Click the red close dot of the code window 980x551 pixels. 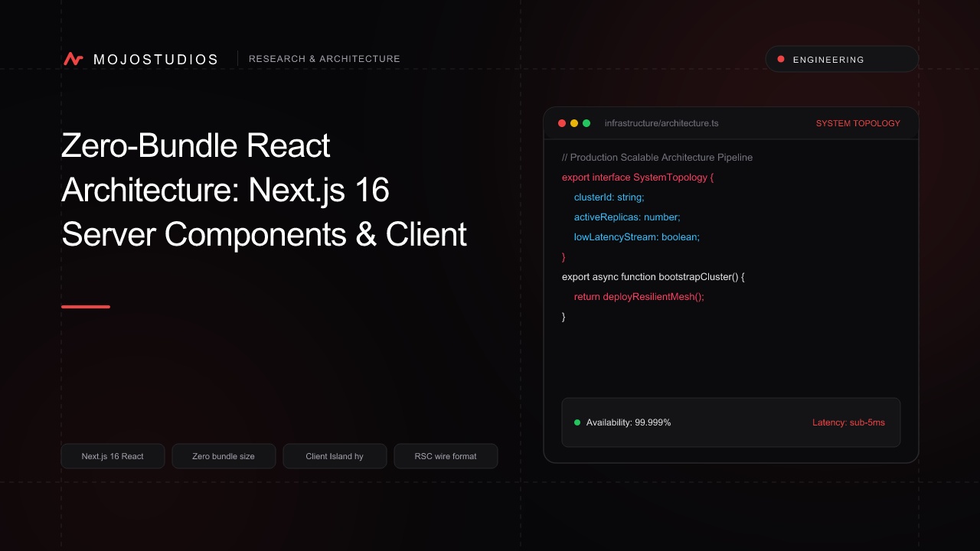562,123
